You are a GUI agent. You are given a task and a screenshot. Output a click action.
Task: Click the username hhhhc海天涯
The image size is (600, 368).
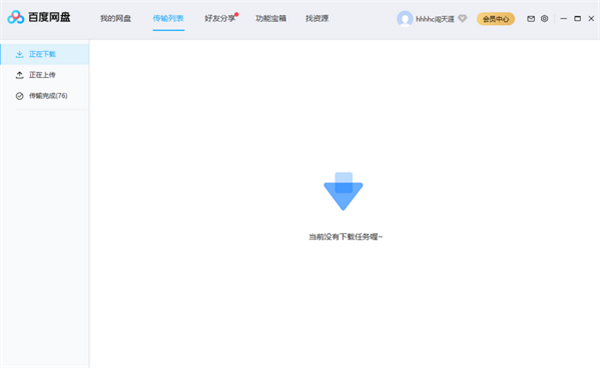point(435,19)
